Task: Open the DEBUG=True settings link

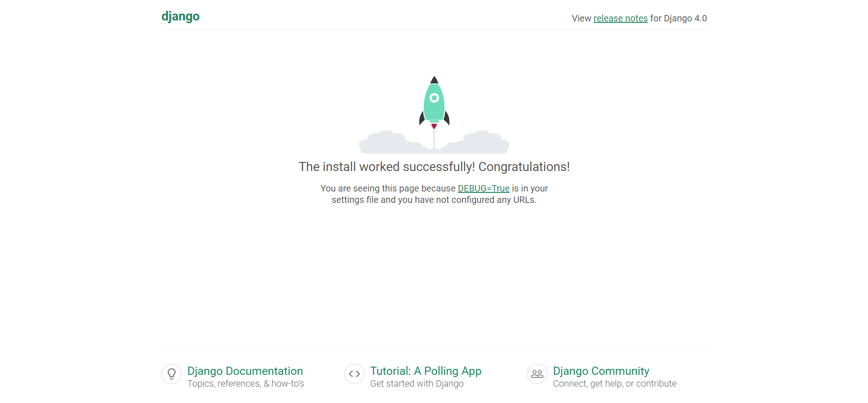Action: click(x=483, y=188)
